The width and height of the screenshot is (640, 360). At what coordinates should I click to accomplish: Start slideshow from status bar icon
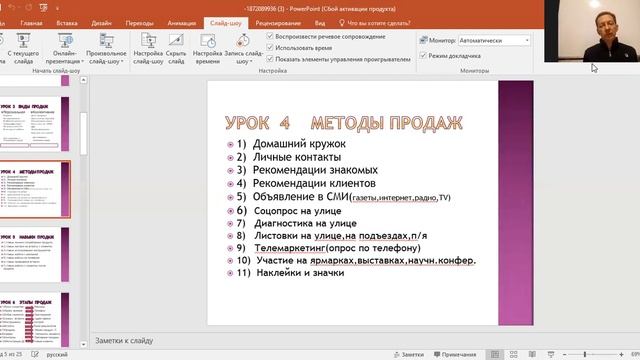tap(551, 354)
